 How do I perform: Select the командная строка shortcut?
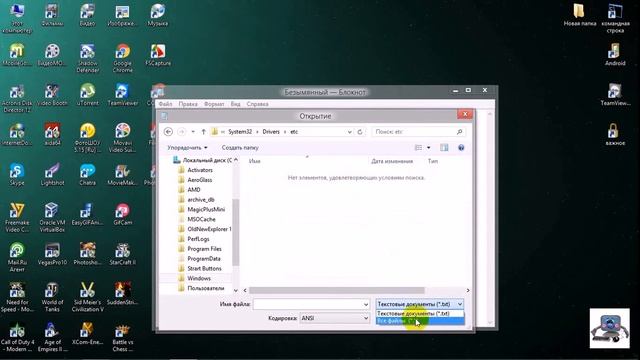(615, 18)
